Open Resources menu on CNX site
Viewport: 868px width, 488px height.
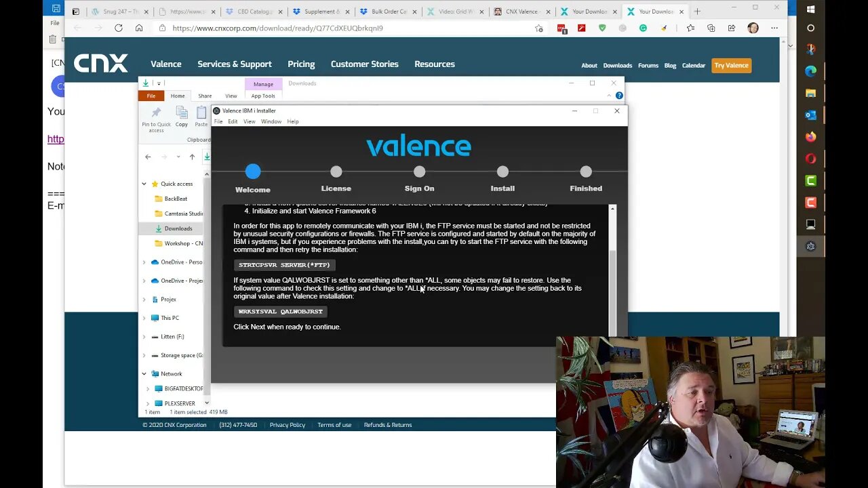[435, 64]
